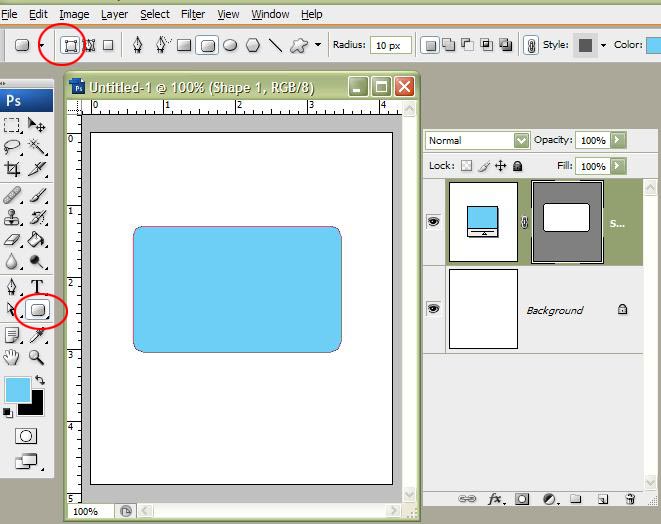The width and height of the screenshot is (661, 524).
Task: Click the Shape layers mode button
Action: [x=70, y=45]
